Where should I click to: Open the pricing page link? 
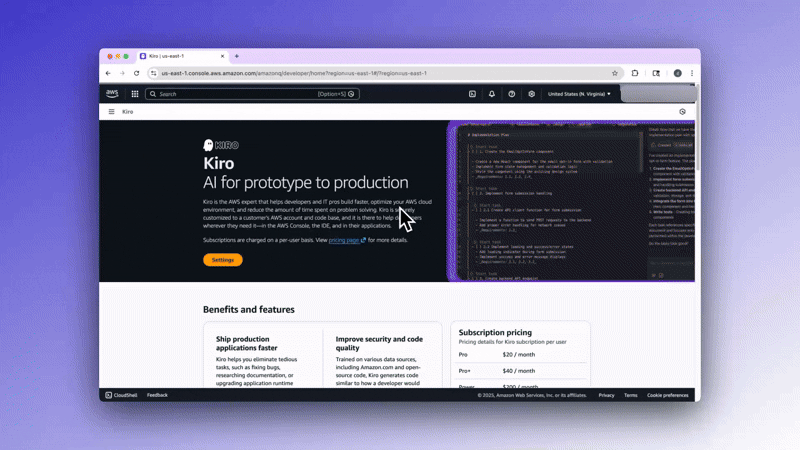347,240
